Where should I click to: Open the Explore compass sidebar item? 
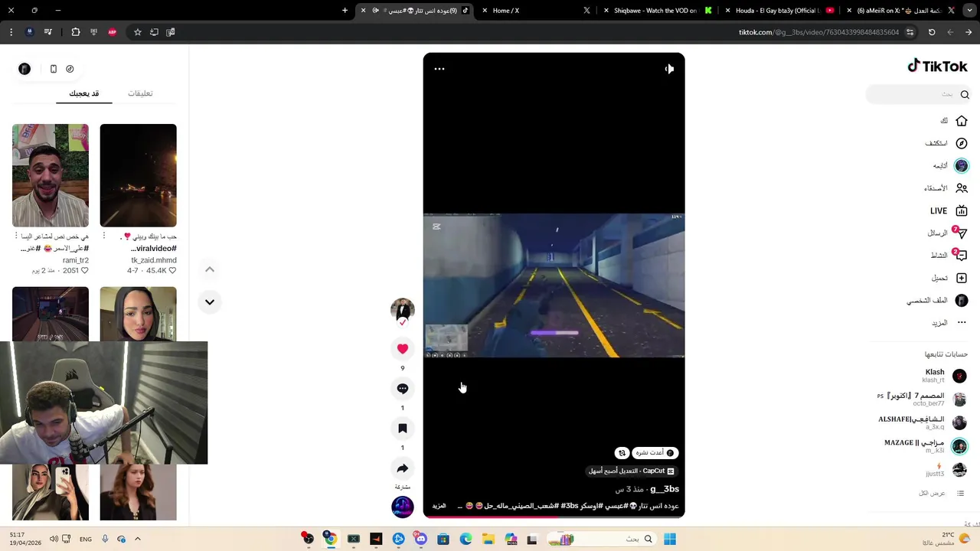[947, 143]
